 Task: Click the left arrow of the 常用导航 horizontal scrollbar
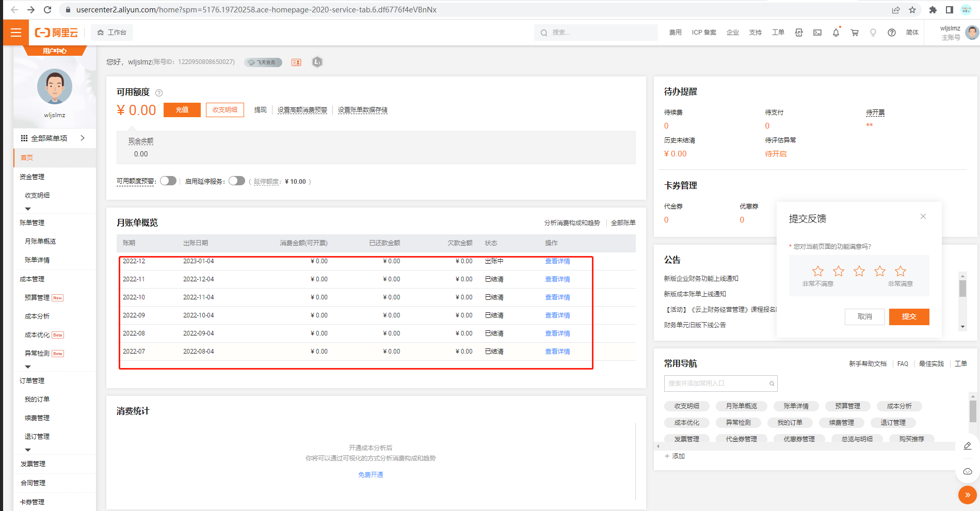coord(658,446)
